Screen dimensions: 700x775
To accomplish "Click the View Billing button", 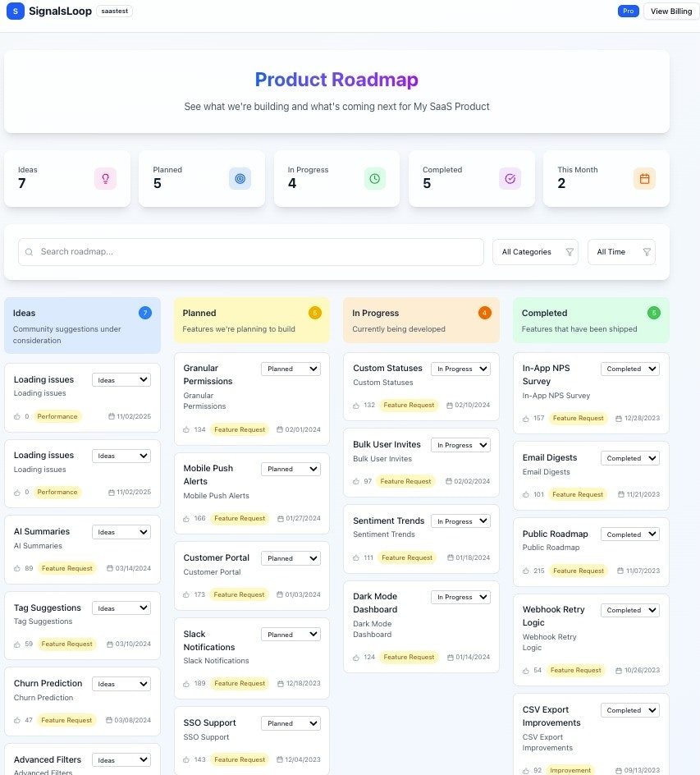I will tap(670, 11).
